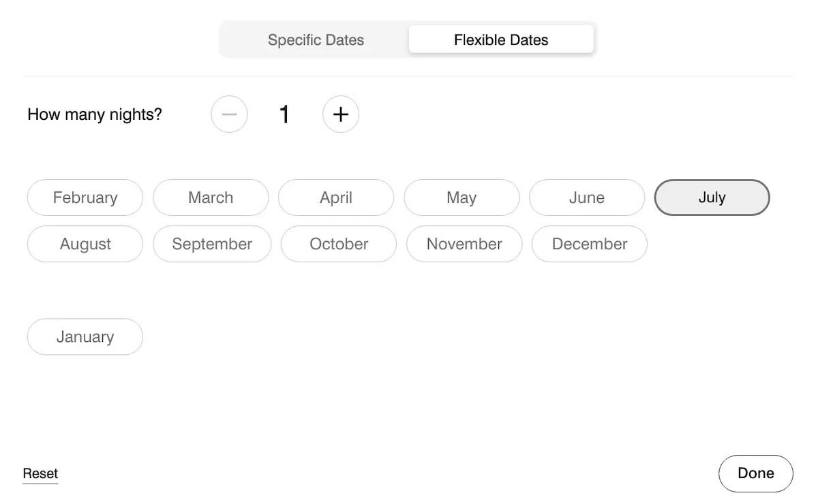Image resolution: width=818 pixels, height=504 pixels.
Task: Increase nights with the plus icon
Action: coord(341,114)
